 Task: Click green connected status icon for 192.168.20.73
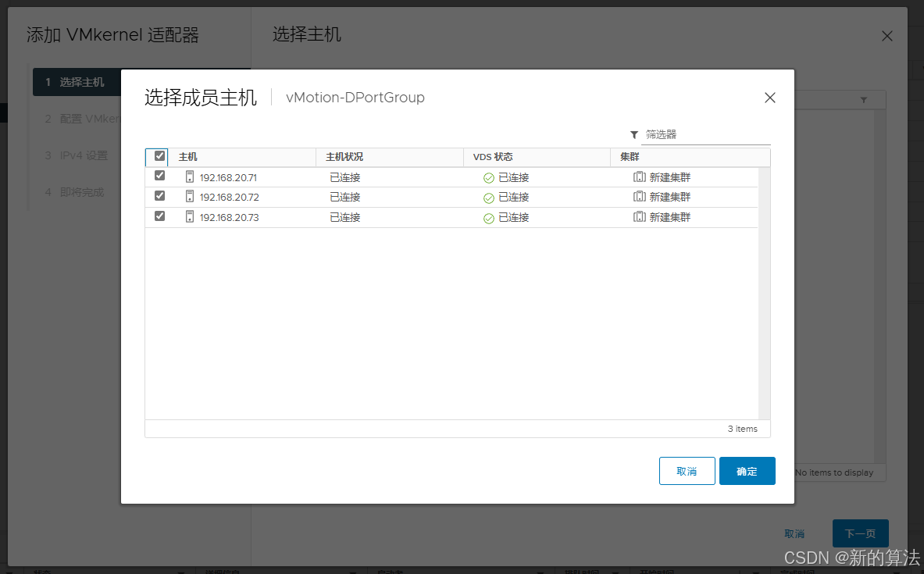tap(488, 219)
